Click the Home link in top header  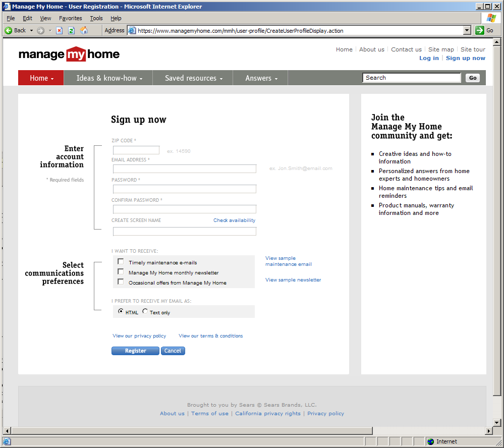click(344, 49)
